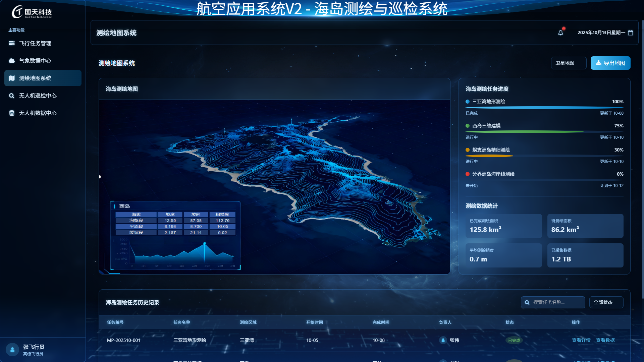This screenshot has height=362, width=644.
Task: Click the 西岛三维建模 green progress bar
Action: (x=525, y=132)
